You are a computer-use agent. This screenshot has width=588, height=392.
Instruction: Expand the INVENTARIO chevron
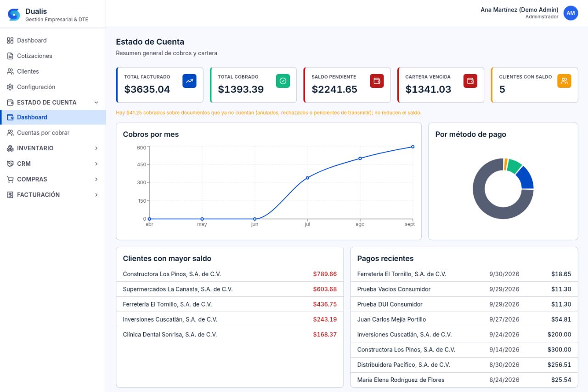[x=96, y=148]
